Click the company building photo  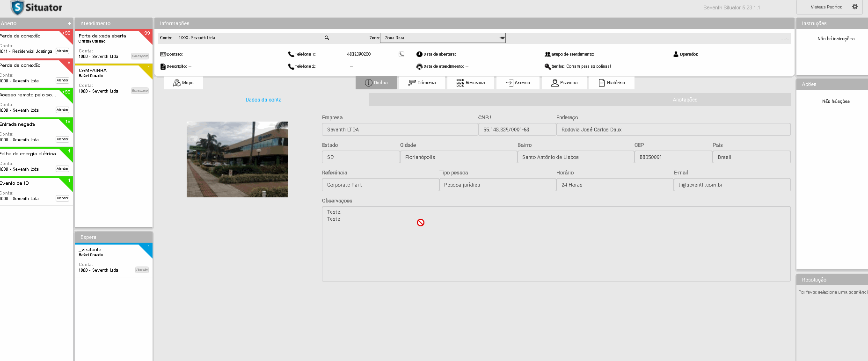(x=237, y=159)
